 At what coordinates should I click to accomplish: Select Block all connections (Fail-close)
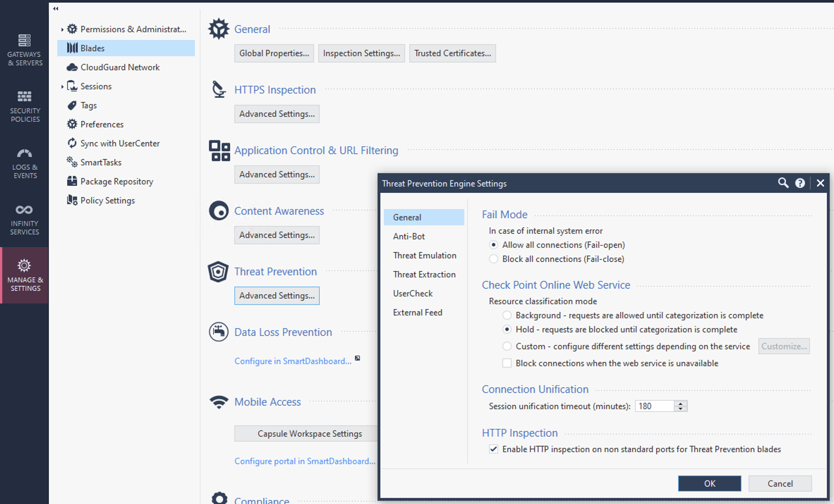point(494,259)
